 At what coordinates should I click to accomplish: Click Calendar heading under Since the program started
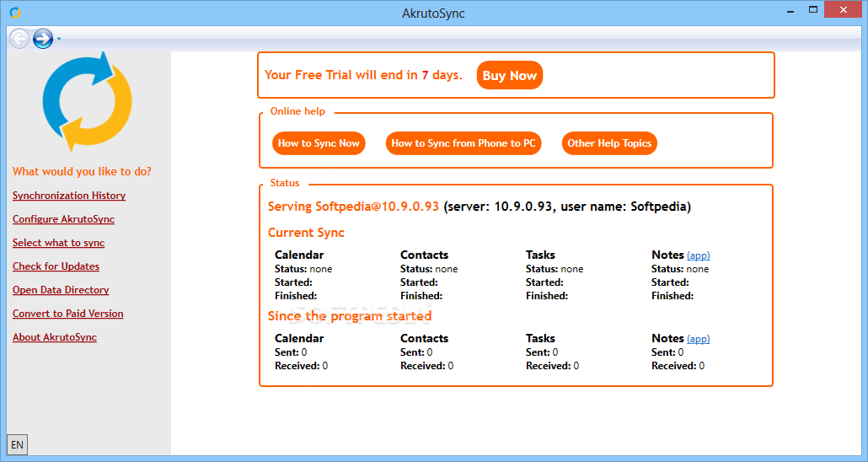tap(299, 338)
